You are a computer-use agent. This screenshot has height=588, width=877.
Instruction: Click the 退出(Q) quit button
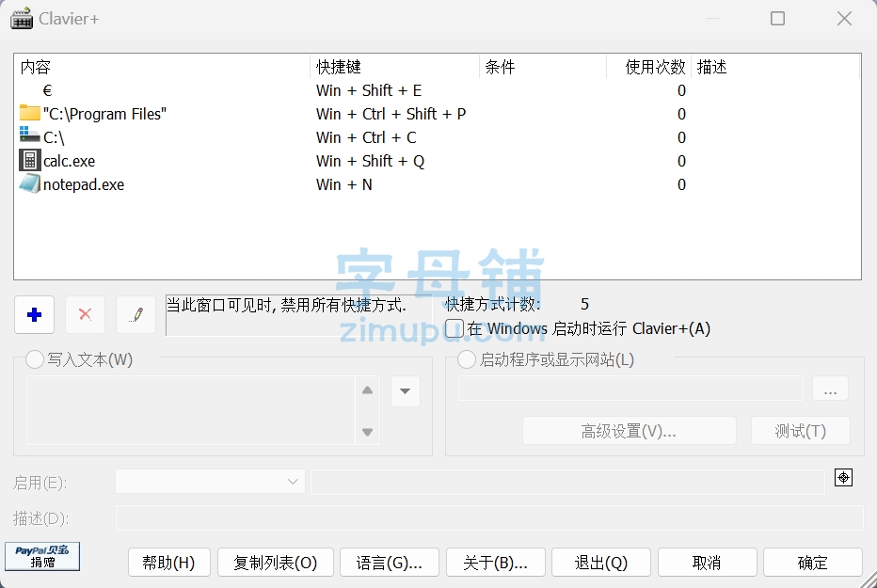pyautogui.click(x=601, y=563)
